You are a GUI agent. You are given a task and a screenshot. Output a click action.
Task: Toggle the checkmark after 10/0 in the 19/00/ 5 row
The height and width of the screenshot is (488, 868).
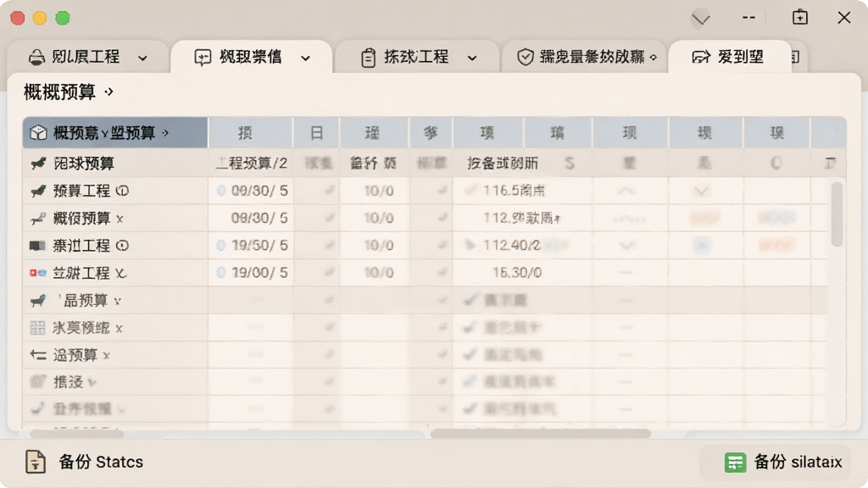[x=442, y=272]
